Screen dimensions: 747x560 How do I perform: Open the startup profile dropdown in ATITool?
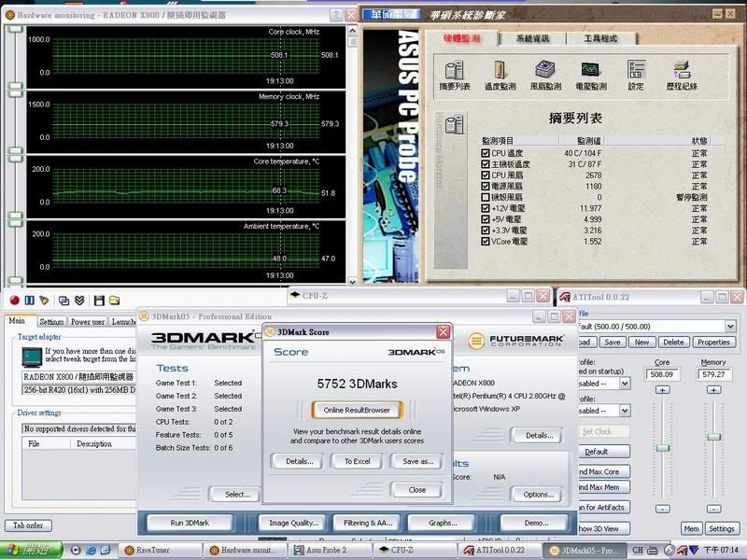point(624,383)
